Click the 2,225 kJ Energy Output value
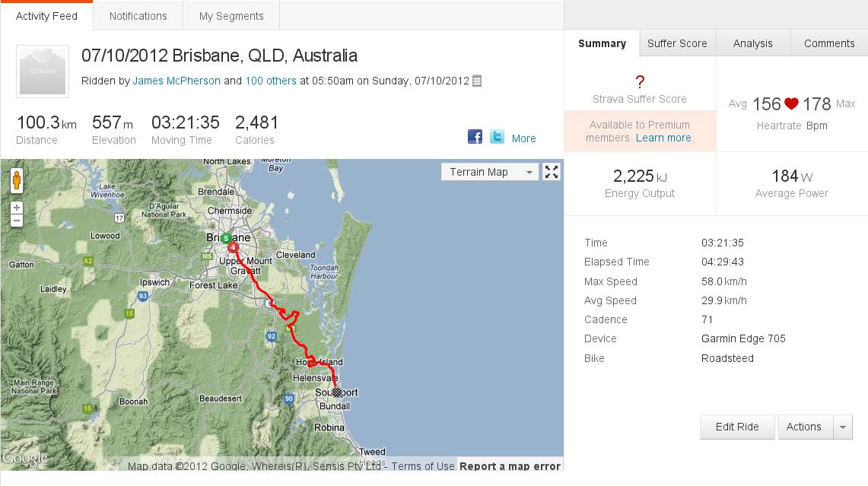 640,176
